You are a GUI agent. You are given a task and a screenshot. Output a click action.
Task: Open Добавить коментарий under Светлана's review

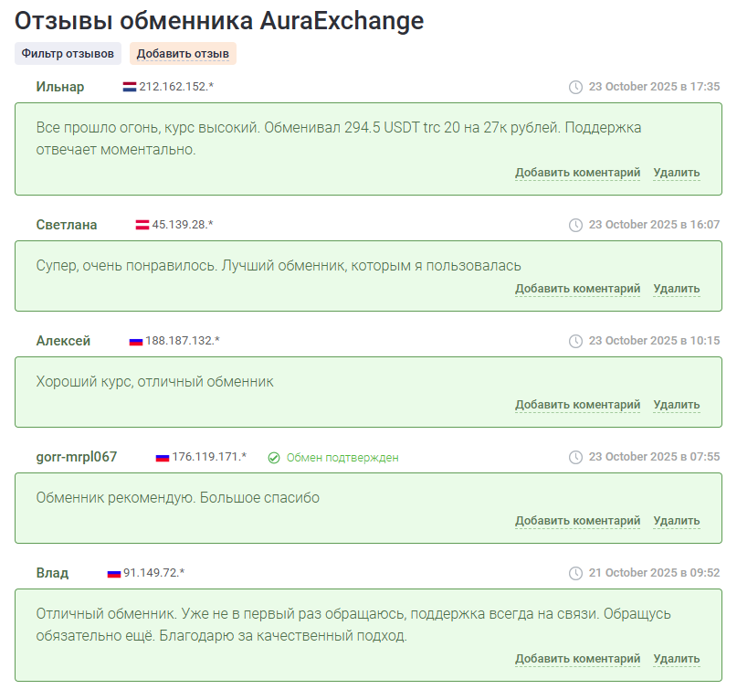(x=577, y=288)
